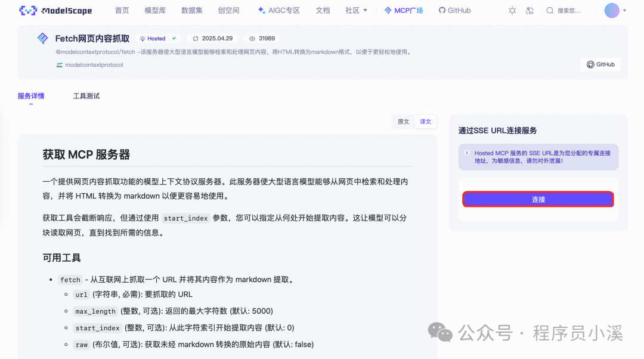Click the 连接 connect button
This screenshot has width=644, height=359.
pos(538,199)
